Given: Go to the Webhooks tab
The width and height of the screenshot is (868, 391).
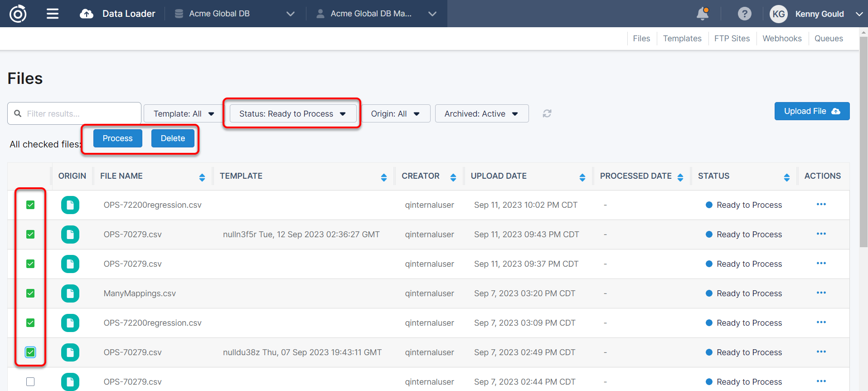Looking at the screenshot, I should click(x=782, y=39).
